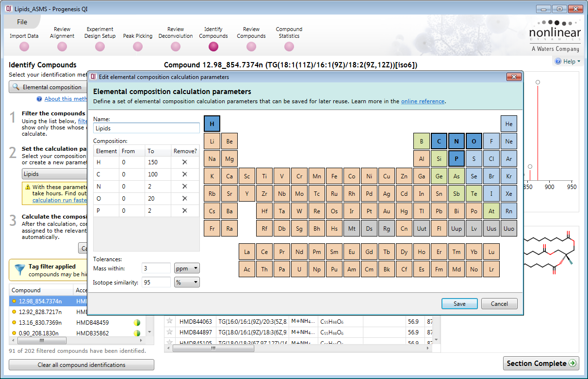Edit the Name field containing Lipids
Viewport: 588px width, 379px height.
[x=147, y=128]
